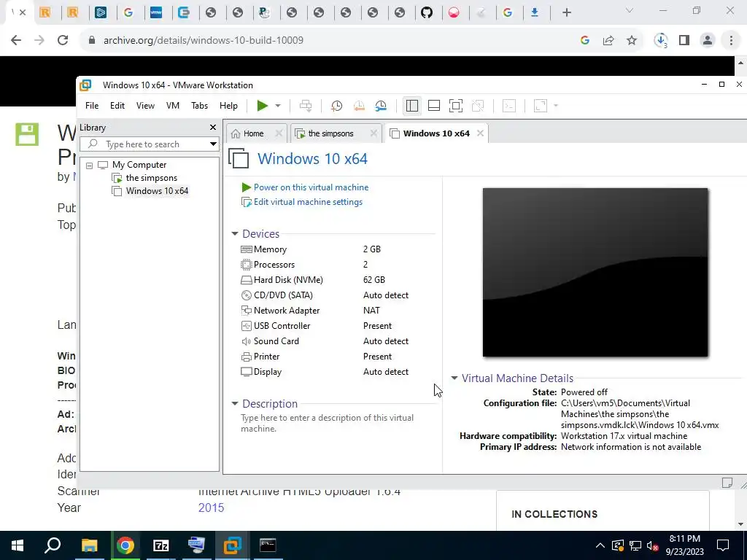This screenshot has height=560, width=747.
Task: Click the console view toolbar icon
Action: click(x=509, y=106)
